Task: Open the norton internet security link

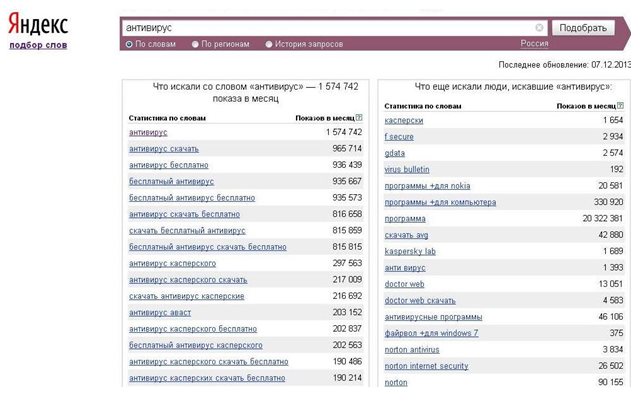Action: (427, 366)
